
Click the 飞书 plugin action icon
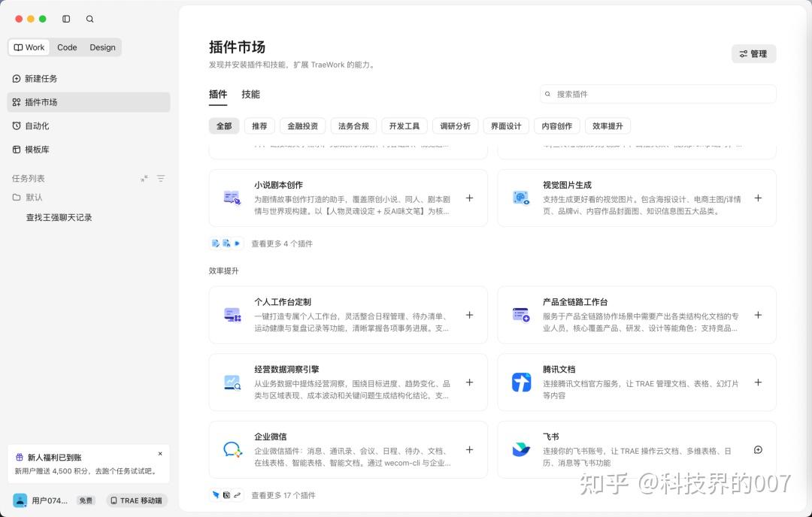coord(758,449)
